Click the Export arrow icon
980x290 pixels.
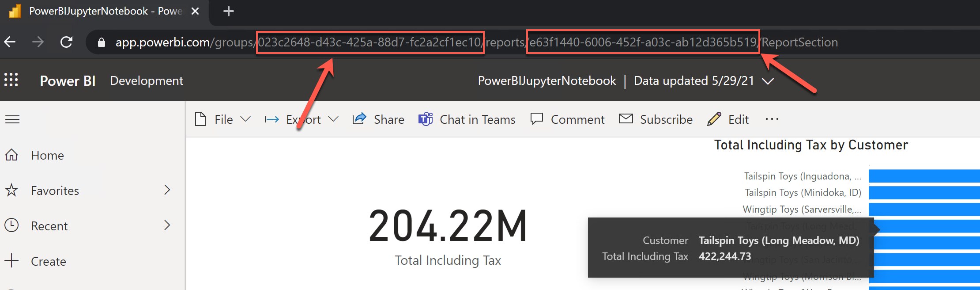(x=272, y=119)
